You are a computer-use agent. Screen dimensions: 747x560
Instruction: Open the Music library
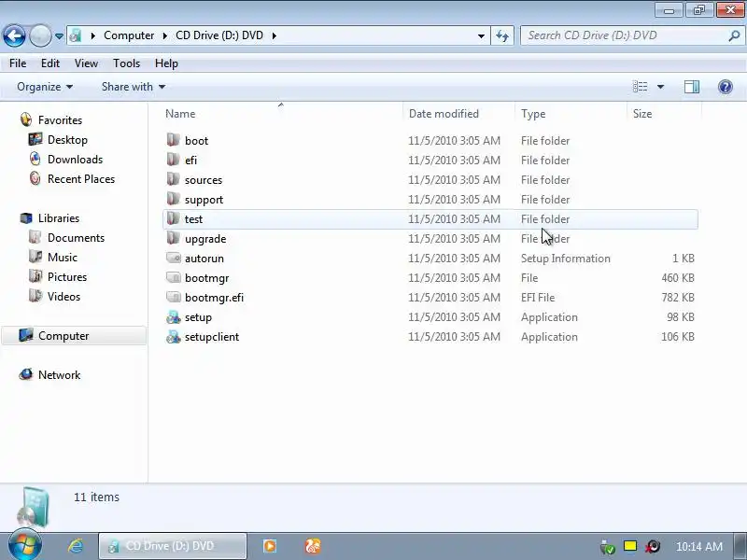[62, 258]
